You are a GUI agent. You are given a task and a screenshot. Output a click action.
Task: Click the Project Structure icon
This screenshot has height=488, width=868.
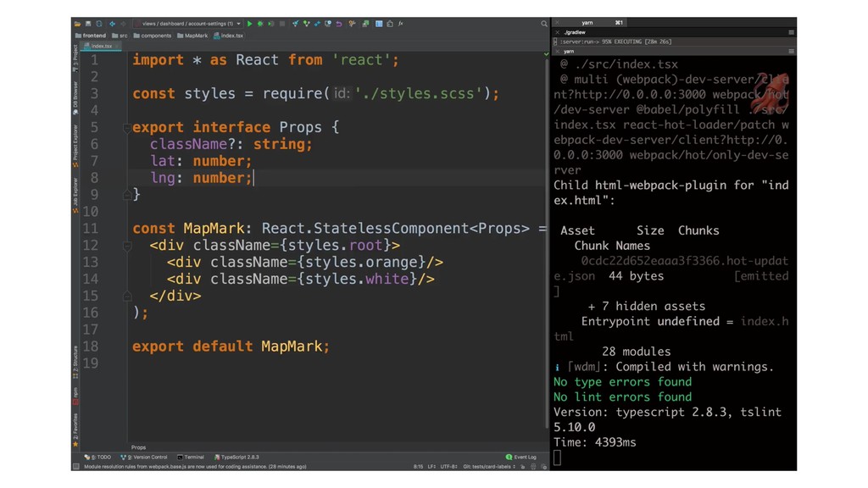pos(365,24)
